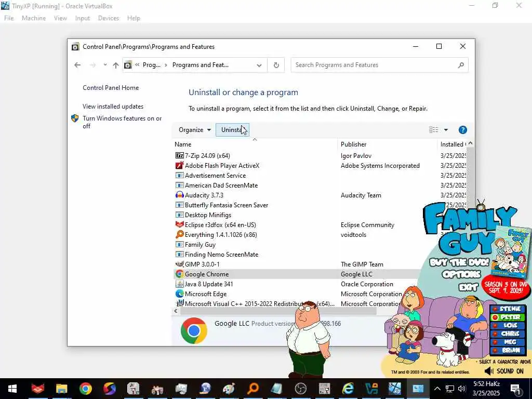Viewport: 532px width, 399px height.
Task: Toggle Sound On in the Family Guy panel
Action: click(x=504, y=371)
